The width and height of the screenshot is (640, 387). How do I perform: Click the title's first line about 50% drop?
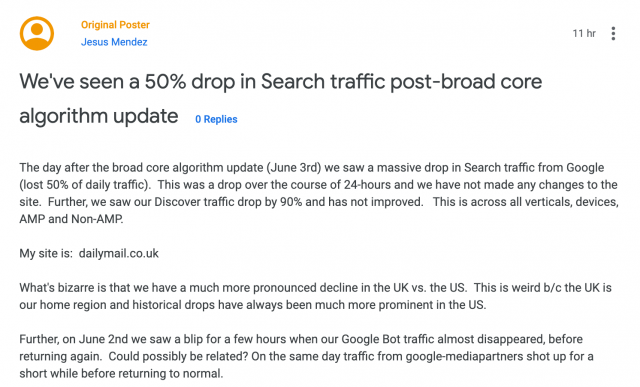(281, 82)
